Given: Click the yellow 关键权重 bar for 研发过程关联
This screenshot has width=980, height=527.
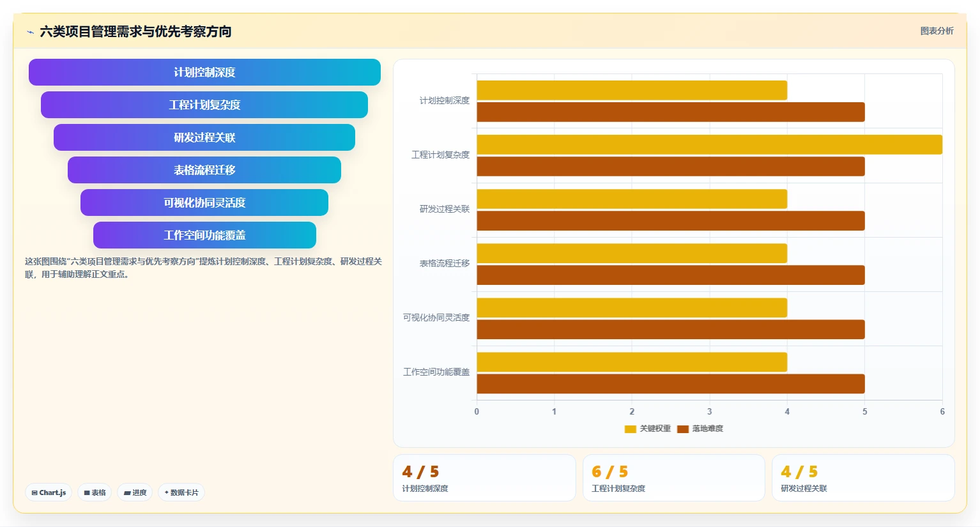Looking at the screenshot, I should [632, 199].
